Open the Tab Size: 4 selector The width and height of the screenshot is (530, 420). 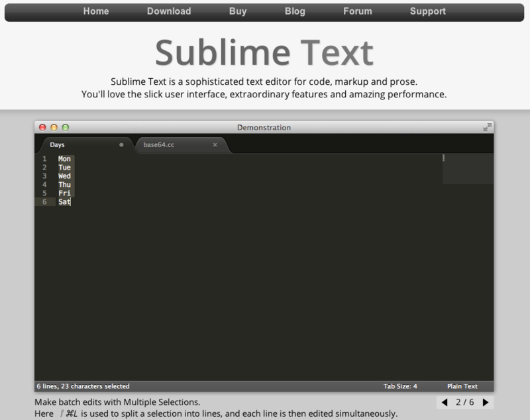[x=400, y=386]
